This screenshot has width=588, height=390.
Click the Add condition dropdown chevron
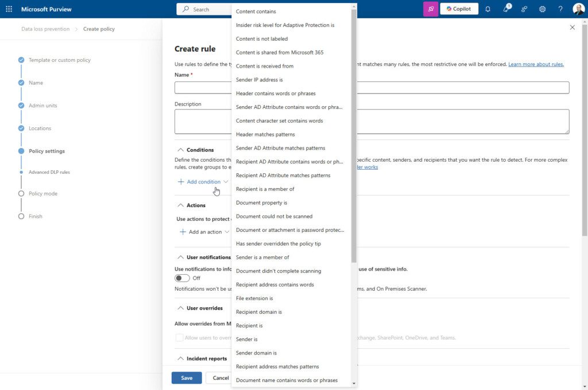point(226,182)
